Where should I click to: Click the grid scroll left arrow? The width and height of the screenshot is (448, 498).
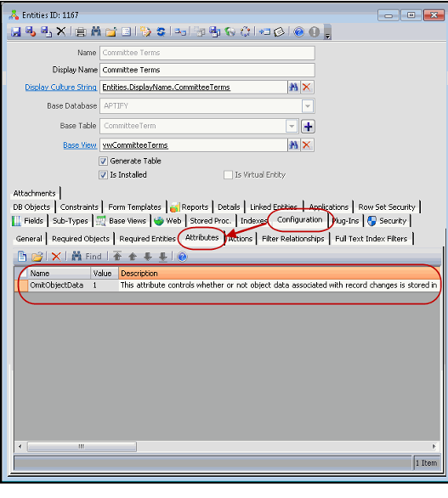tap(20, 446)
